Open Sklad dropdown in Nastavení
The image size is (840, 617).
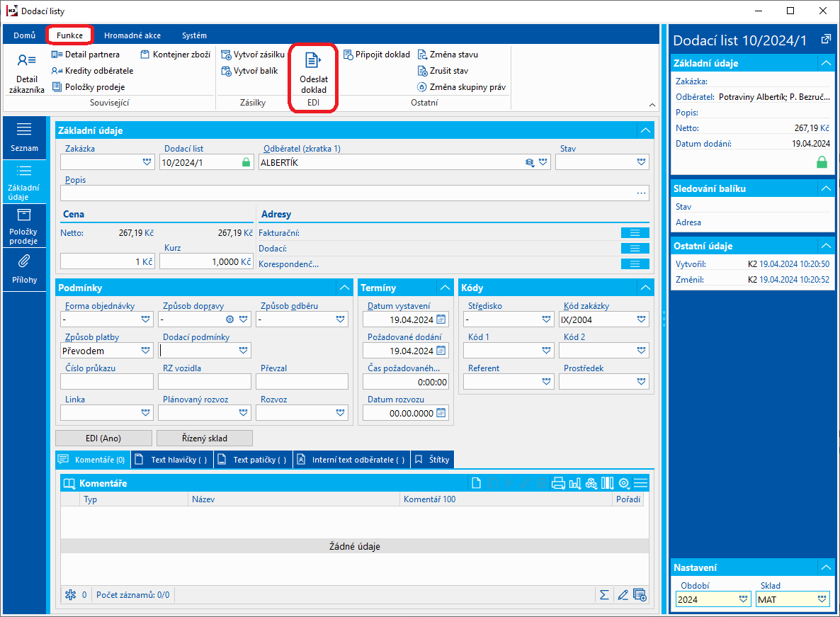pyautogui.click(x=822, y=599)
